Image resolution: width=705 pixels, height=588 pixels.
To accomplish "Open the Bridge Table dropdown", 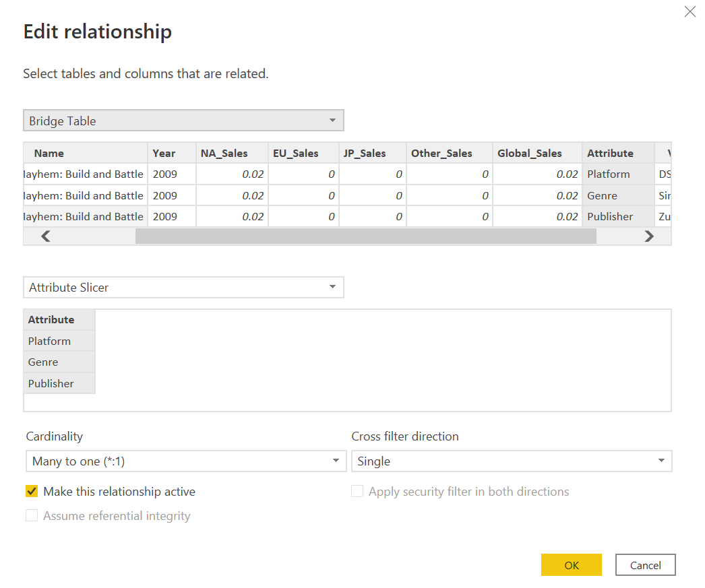I will [183, 121].
